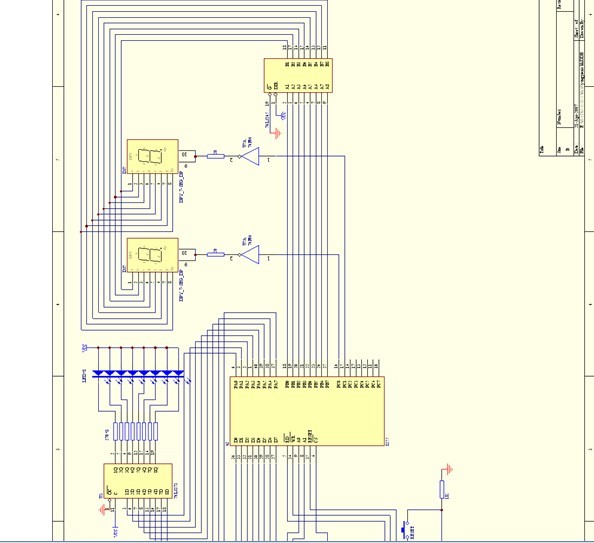Click the reset push-button switch symbol

coord(405,530)
